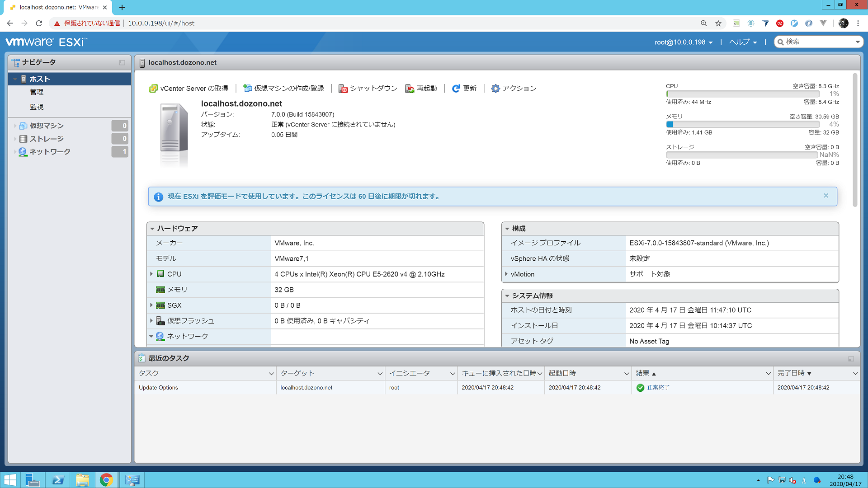The width and height of the screenshot is (868, 488).
Task: Open the search box dropdown arrow
Action: point(858,42)
